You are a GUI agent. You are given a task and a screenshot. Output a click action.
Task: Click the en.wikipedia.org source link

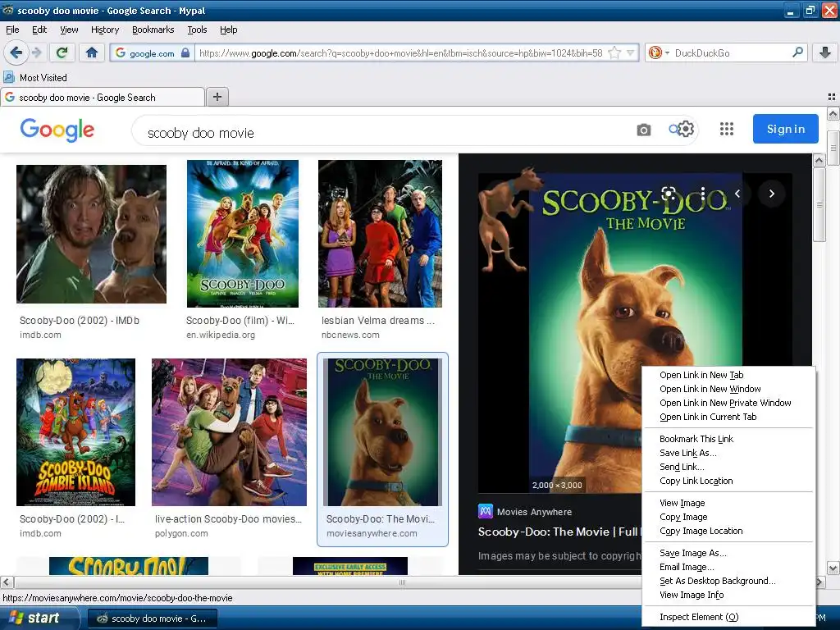pos(220,335)
